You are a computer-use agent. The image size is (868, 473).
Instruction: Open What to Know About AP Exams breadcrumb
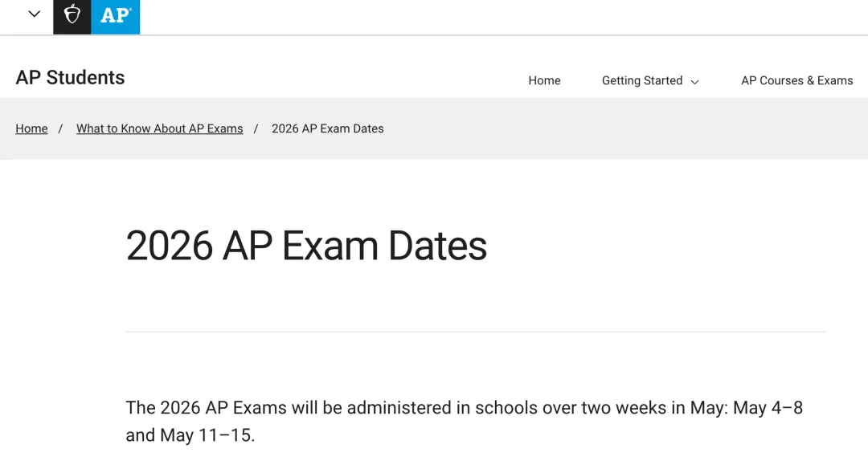pos(159,128)
